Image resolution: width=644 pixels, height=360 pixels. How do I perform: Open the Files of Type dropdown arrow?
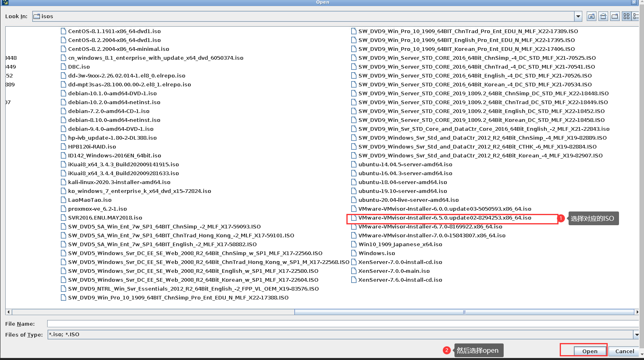(636, 335)
